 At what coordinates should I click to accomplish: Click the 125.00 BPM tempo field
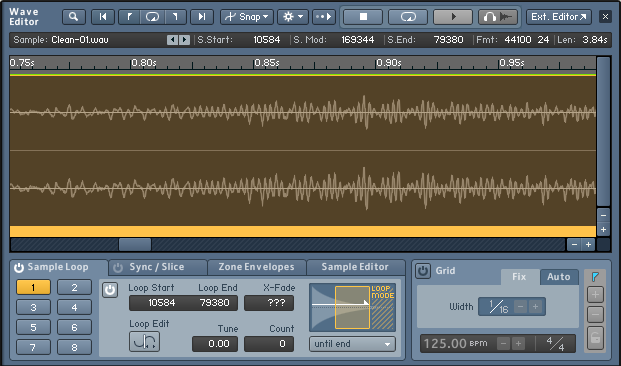[455, 344]
